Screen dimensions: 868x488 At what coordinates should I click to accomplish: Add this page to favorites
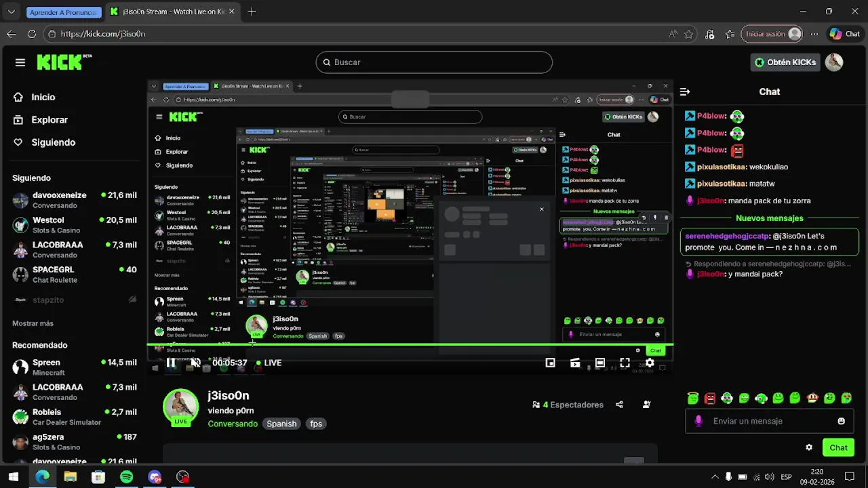[689, 34]
